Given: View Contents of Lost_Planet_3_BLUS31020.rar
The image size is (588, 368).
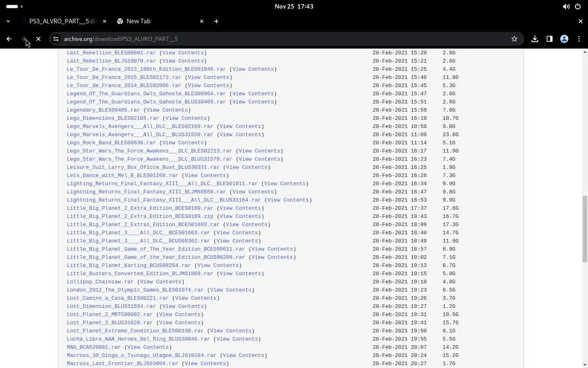Looking at the screenshot, I should coord(180,323).
